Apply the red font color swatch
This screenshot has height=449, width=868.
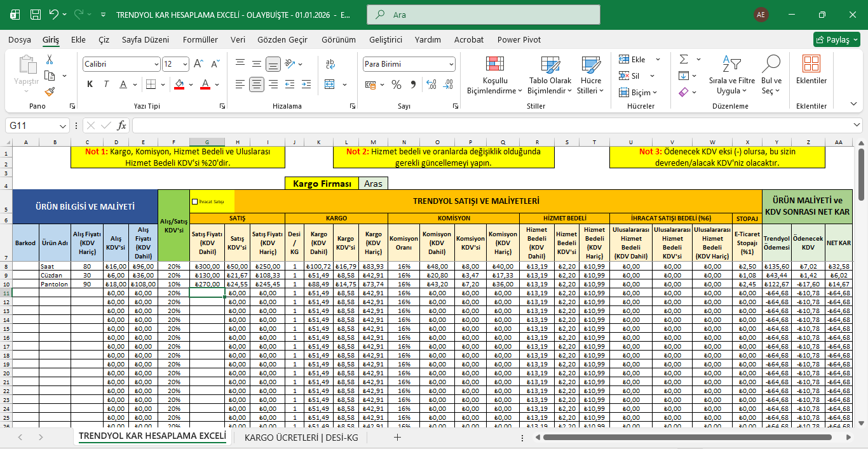click(x=205, y=84)
